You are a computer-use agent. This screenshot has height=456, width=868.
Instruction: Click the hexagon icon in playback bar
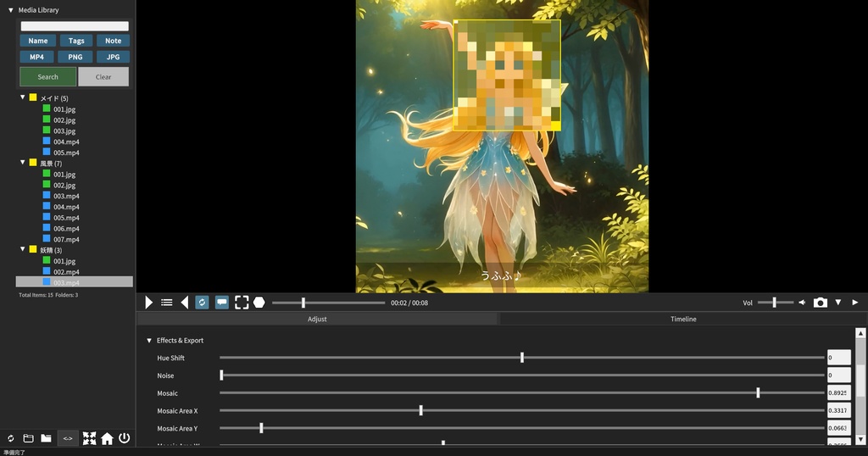pyautogui.click(x=259, y=302)
